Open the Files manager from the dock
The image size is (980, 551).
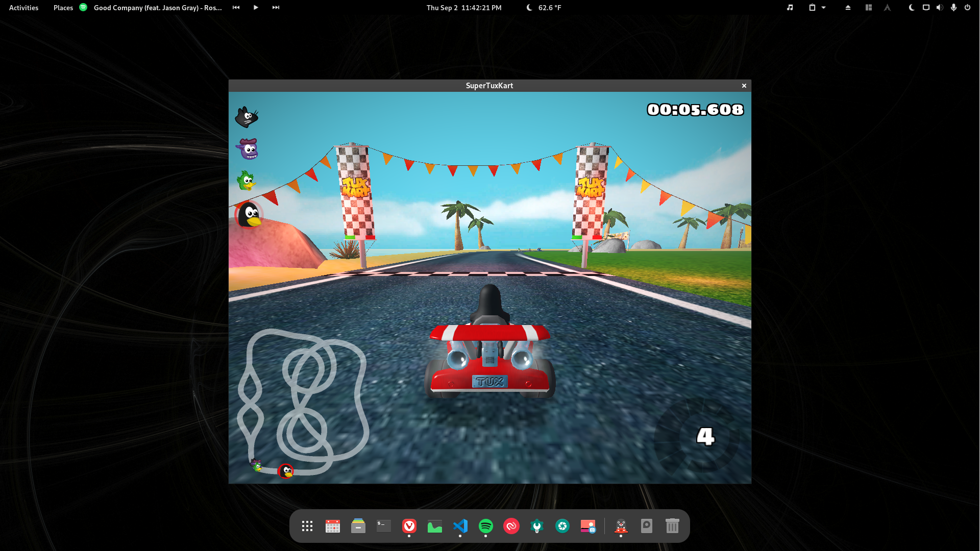[x=358, y=526]
